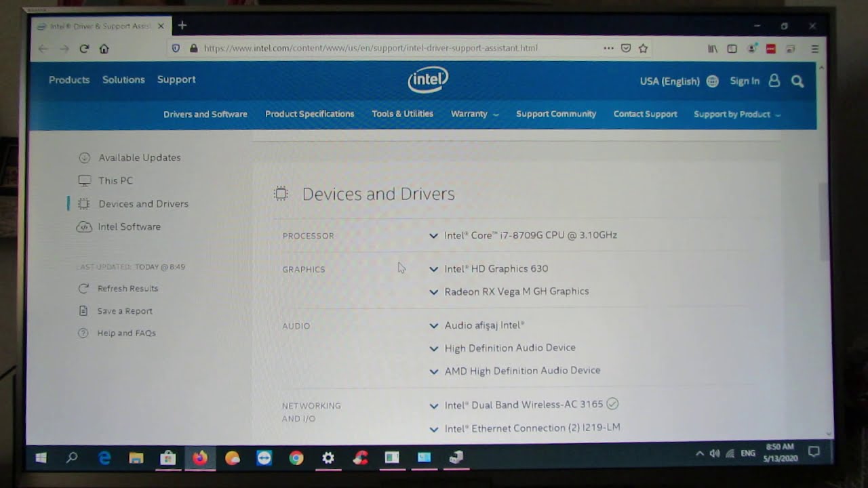The width and height of the screenshot is (868, 488).
Task: Bookmark this page with the star icon
Action: point(643,48)
